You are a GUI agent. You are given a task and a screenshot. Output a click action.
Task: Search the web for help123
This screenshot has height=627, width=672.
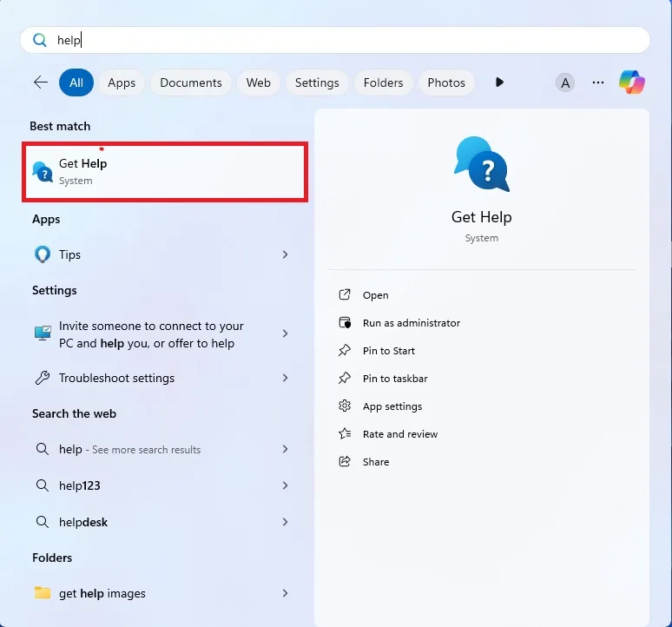pyautogui.click(x=161, y=485)
